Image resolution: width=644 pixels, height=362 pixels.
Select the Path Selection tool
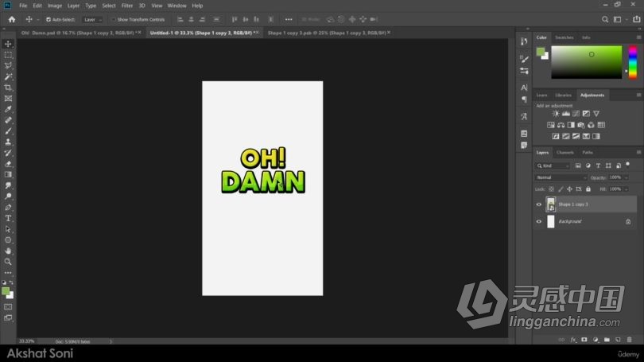coord(8,229)
